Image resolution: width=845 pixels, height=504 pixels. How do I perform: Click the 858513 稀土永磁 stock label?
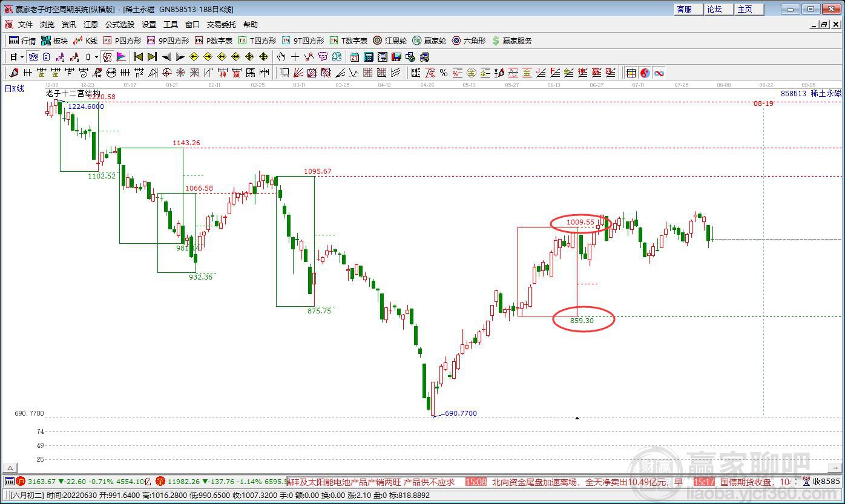[811, 94]
